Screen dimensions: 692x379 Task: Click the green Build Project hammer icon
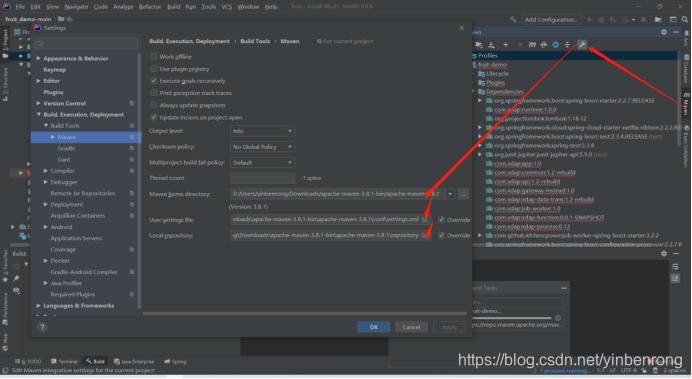pyautogui.click(x=512, y=19)
